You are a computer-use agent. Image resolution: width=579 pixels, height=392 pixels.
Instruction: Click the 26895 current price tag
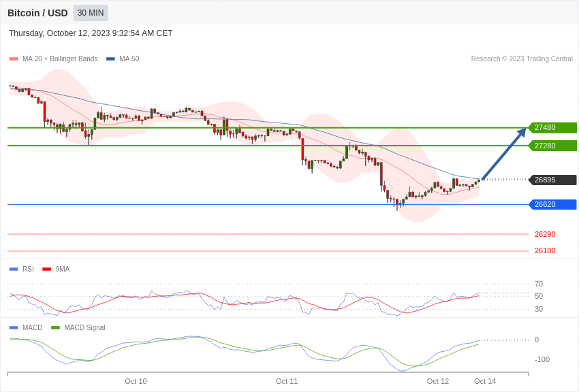point(553,180)
